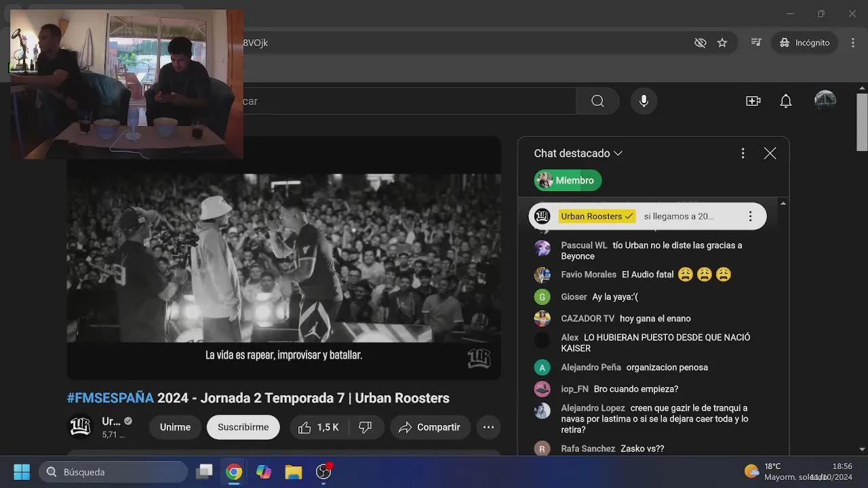The image size is (868, 488).
Task: Click the YouTube search magnifier button
Action: click(597, 101)
